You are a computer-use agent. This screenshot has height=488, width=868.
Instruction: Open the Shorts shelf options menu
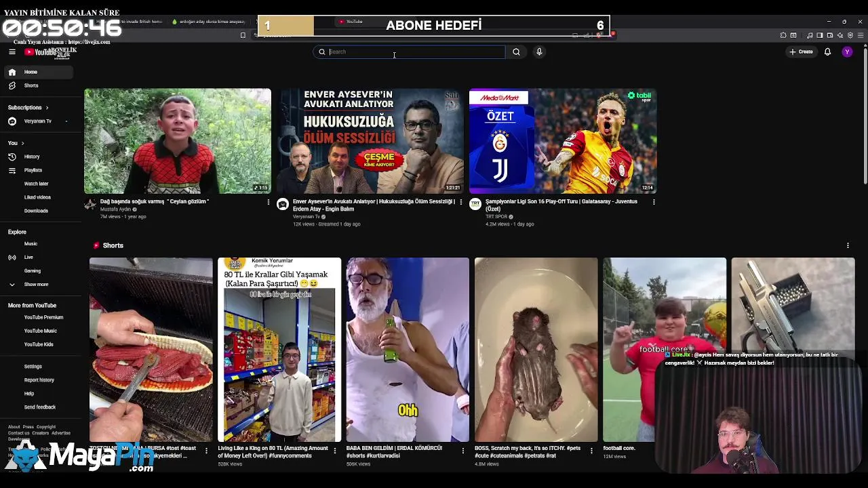[x=848, y=245]
